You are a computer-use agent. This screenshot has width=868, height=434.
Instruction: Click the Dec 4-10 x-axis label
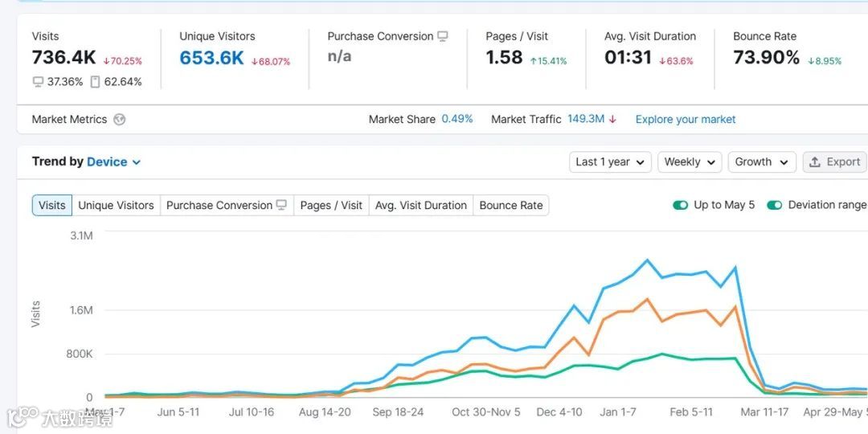coord(559,412)
